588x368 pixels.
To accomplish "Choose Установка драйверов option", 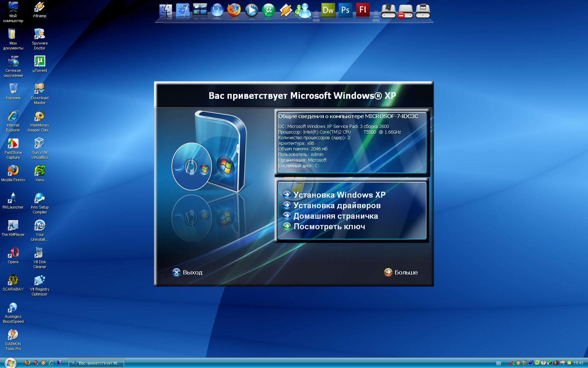I will coord(332,205).
